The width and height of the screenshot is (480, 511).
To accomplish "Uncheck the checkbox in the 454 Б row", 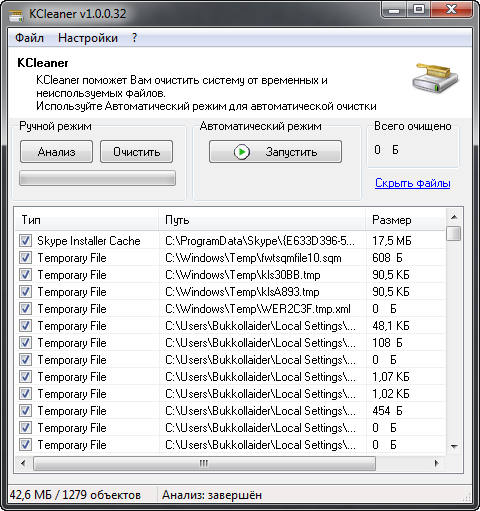I will pos(25,410).
